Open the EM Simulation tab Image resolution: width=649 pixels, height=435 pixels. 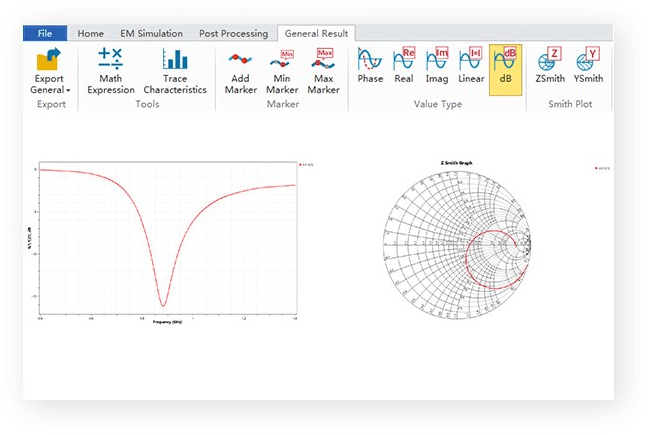coord(151,34)
